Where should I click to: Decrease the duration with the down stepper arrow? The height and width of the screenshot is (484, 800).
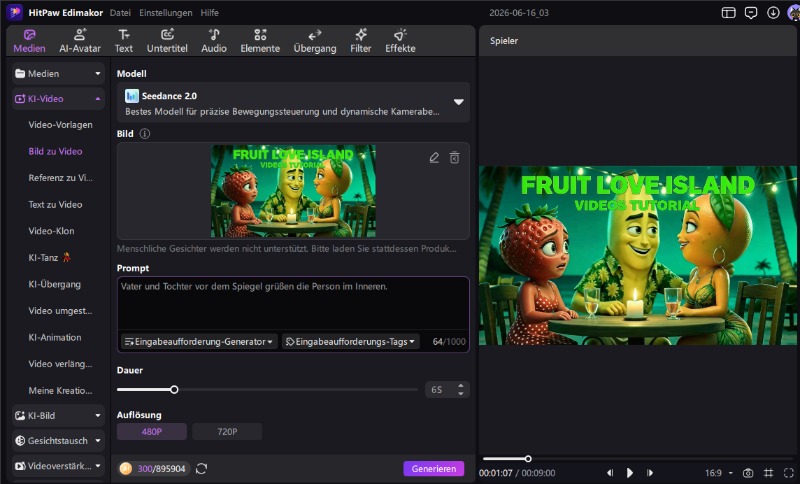[x=461, y=394]
